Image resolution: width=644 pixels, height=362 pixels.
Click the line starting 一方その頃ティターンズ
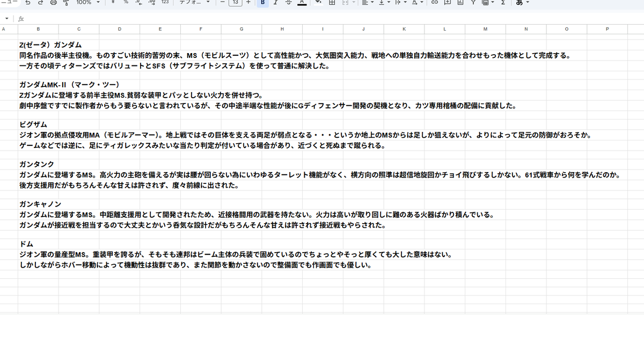pos(174,65)
